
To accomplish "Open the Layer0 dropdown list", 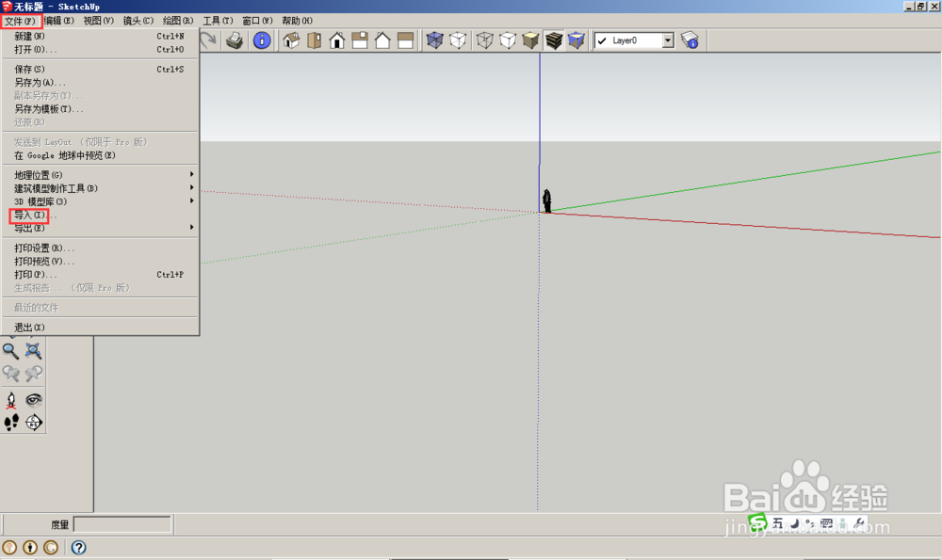I will 666,40.
